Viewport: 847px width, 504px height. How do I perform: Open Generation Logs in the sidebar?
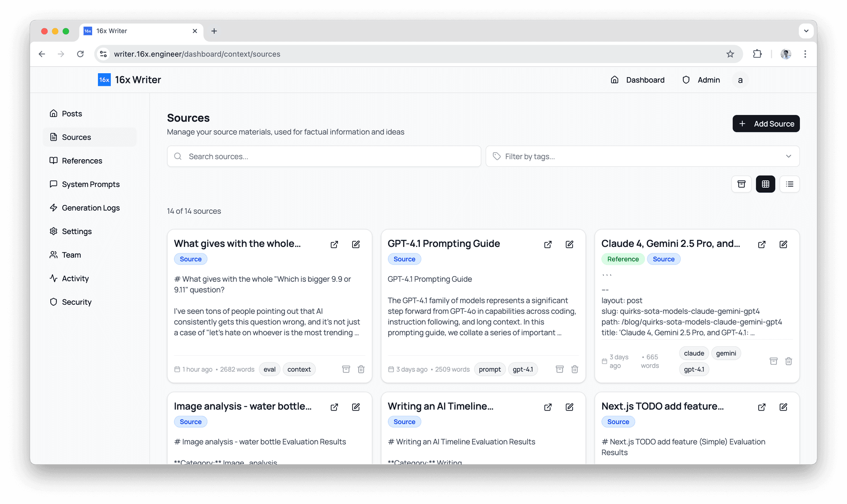(x=90, y=208)
